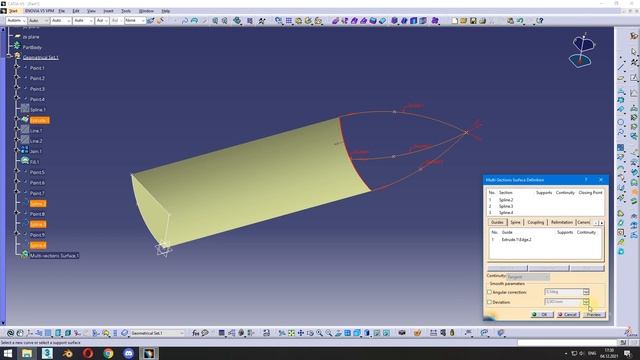Click Cancel in Multi-Sections Surface dialog

pyautogui.click(x=568, y=315)
